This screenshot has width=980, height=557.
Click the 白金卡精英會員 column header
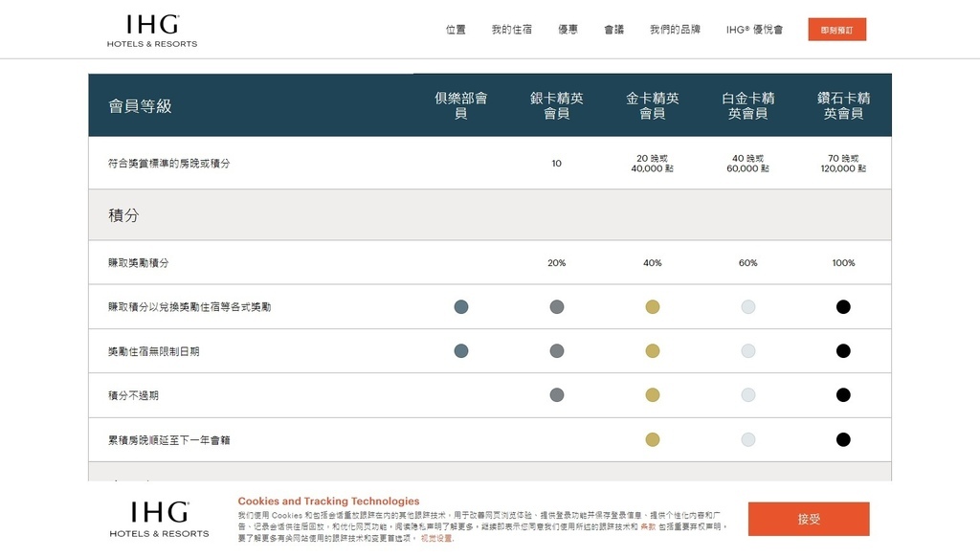coord(748,105)
